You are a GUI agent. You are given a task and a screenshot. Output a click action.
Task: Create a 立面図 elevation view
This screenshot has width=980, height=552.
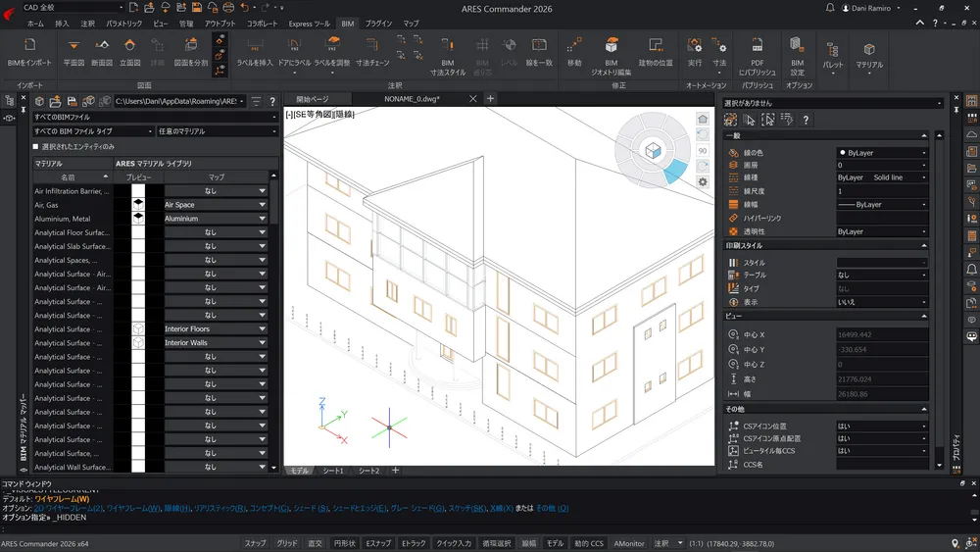click(x=129, y=51)
